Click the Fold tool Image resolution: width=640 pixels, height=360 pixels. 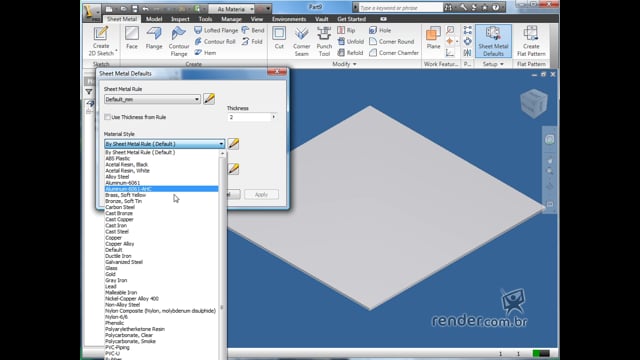point(252,41)
